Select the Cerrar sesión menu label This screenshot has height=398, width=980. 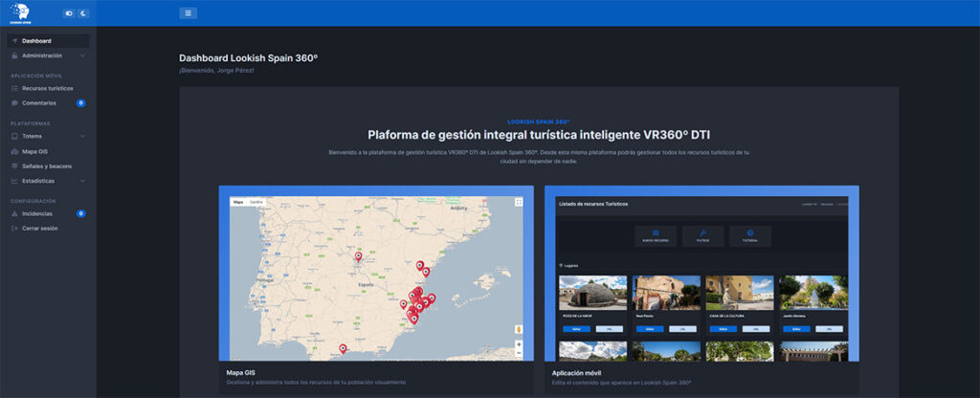click(x=40, y=229)
